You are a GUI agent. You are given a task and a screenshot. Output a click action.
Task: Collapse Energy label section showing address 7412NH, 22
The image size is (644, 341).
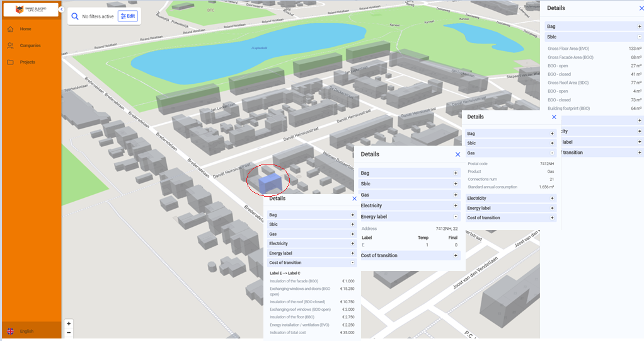(456, 217)
